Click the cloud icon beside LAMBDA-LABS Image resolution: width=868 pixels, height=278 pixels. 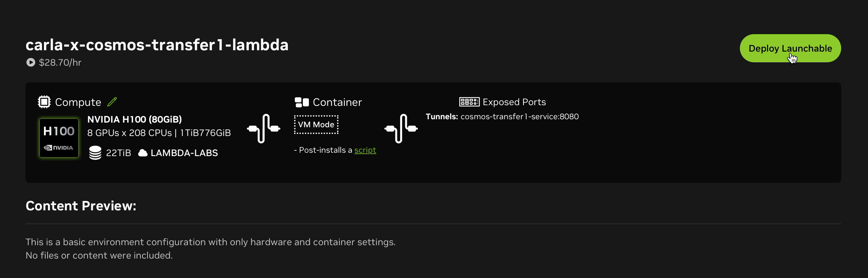[x=143, y=153]
